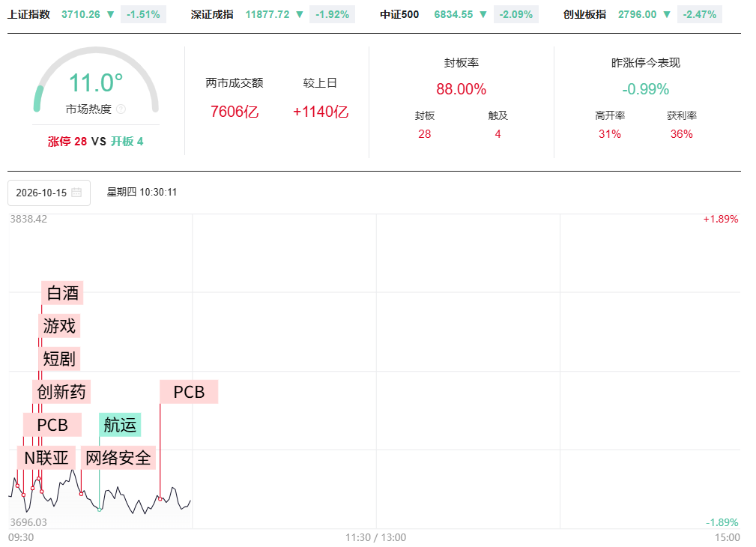756x547 pixels.
Task: Click the N联亚 stock tag
Action: click(46, 458)
